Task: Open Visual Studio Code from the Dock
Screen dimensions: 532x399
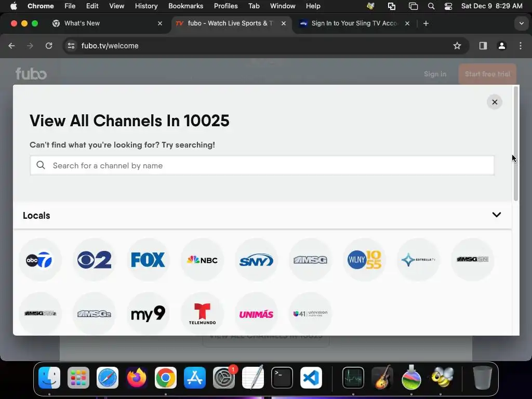Action: (311, 378)
